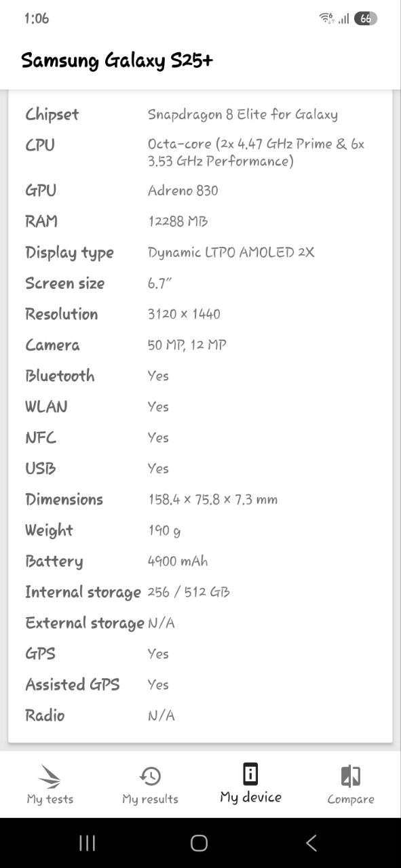Tap the Android home navigation button

pyautogui.click(x=199, y=843)
